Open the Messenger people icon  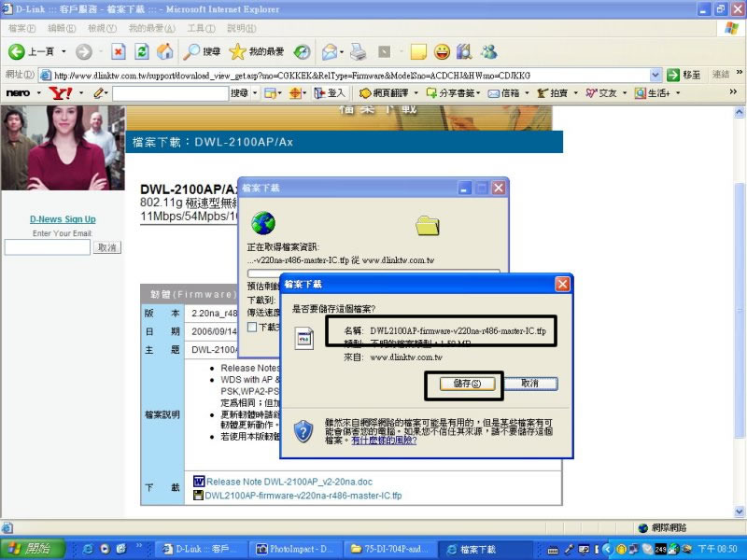tap(488, 51)
